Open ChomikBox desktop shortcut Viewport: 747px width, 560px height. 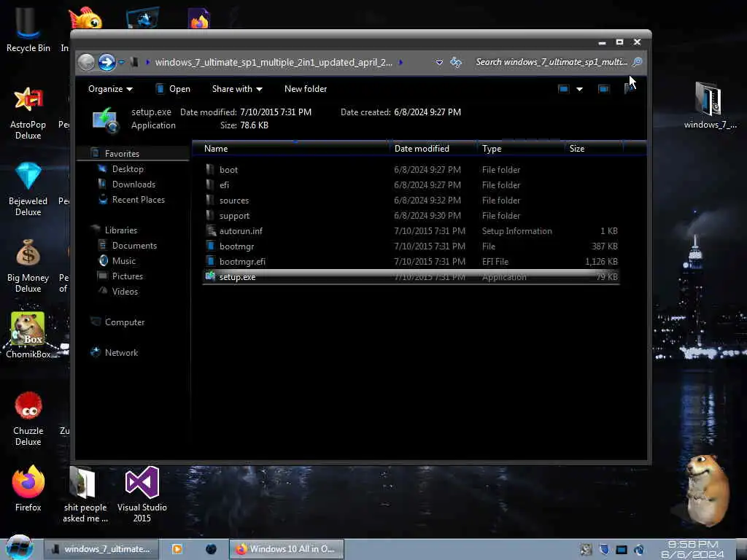(28, 335)
